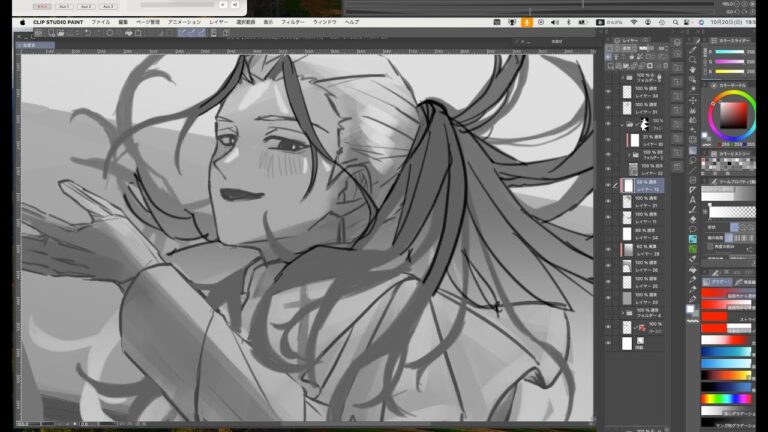The image size is (768, 432).
Task: Select the Eyedropper tool in tool palette
Action: [693, 50]
